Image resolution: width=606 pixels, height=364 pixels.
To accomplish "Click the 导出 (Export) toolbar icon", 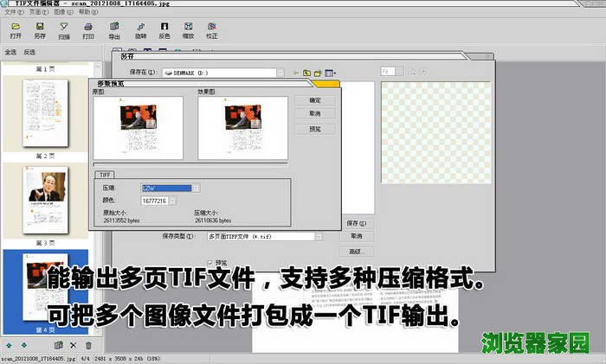I will coord(114,31).
